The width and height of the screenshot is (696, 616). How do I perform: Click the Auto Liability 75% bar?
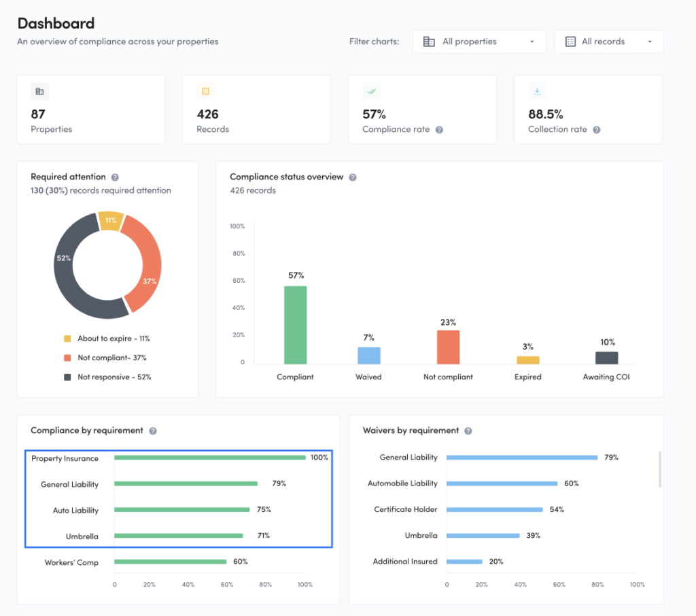tap(182, 510)
